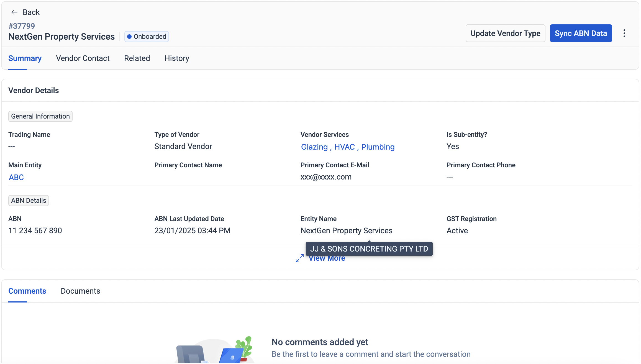Screen dimensions: 641x364
Task: Click the General Information section label
Action: coord(40,116)
